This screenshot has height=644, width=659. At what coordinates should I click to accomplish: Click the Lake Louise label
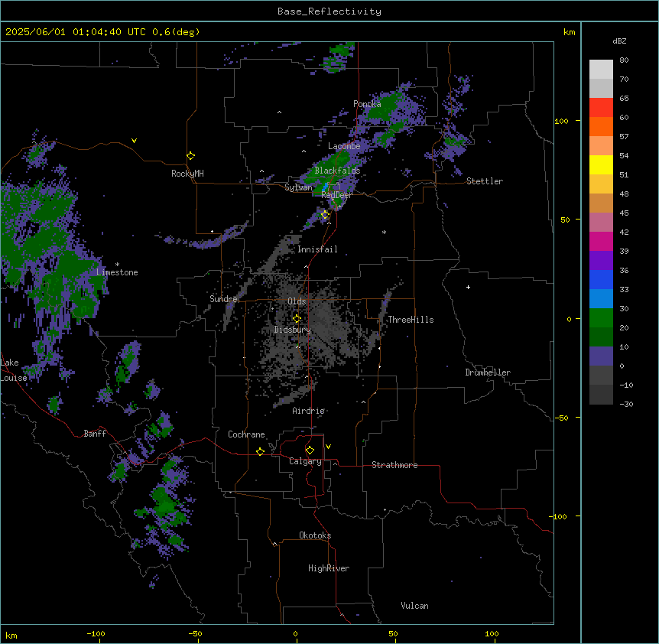14,370
